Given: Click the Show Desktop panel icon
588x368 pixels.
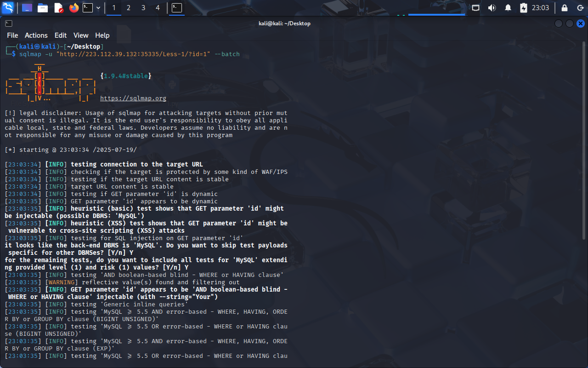Looking at the screenshot, I should tap(27, 8).
